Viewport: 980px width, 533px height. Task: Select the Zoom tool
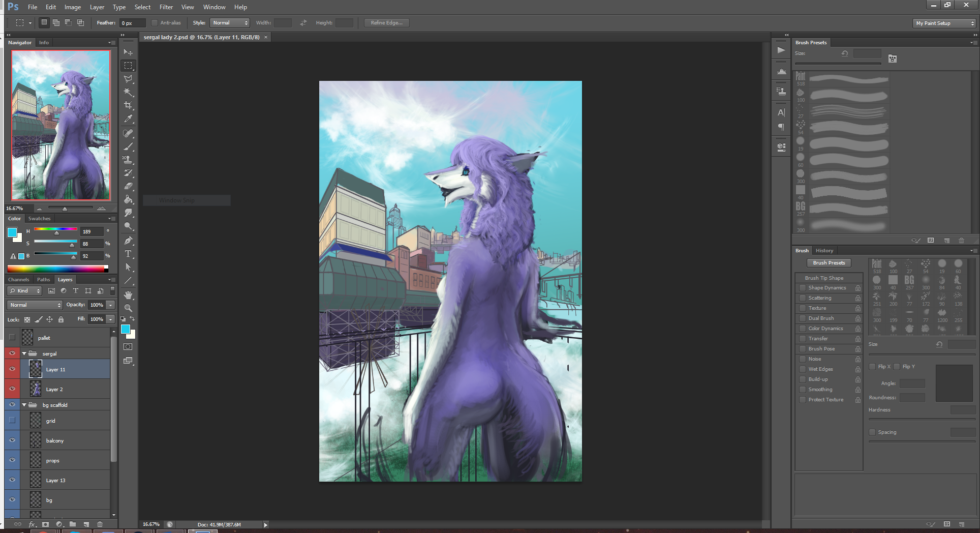pyautogui.click(x=128, y=308)
